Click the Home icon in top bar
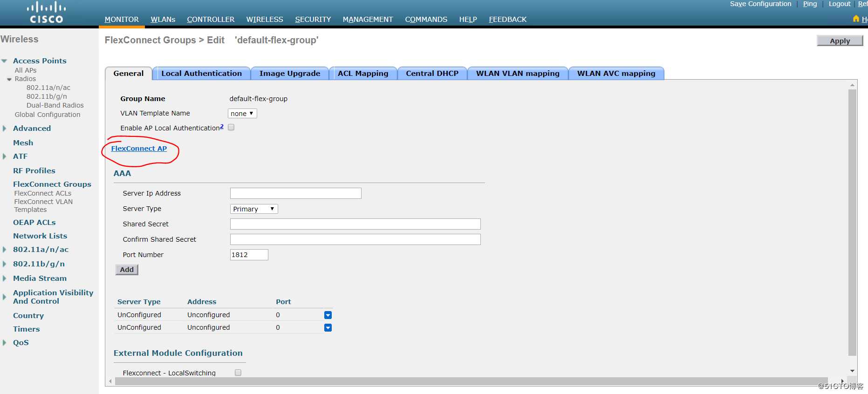The width and height of the screenshot is (868, 394). 856,19
